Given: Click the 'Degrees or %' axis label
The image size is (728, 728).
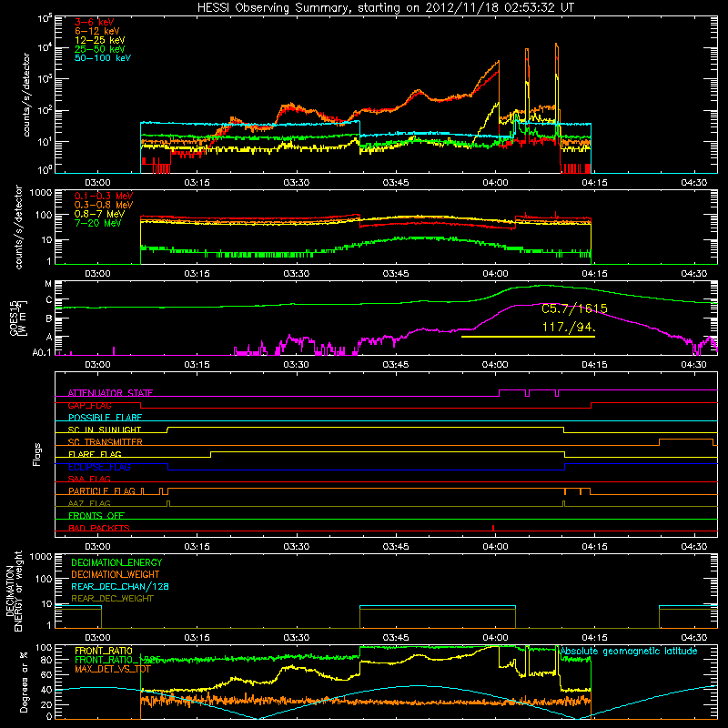Looking at the screenshot, I should tap(24, 682).
